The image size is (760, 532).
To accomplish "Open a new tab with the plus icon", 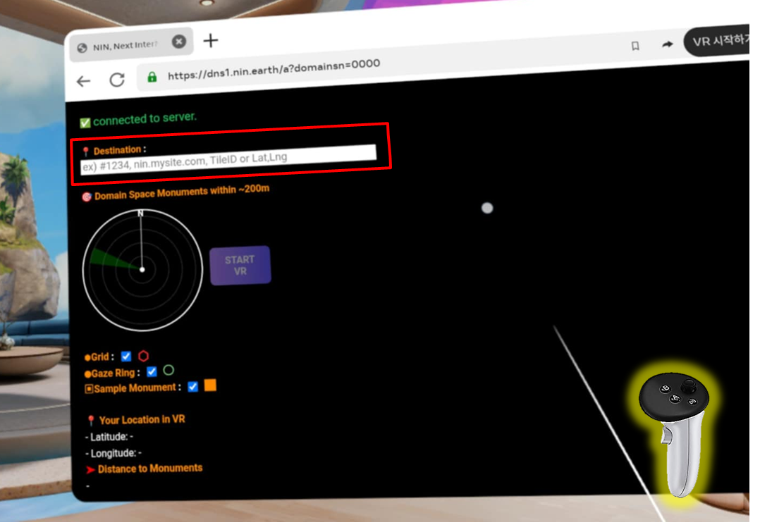I will 210,40.
